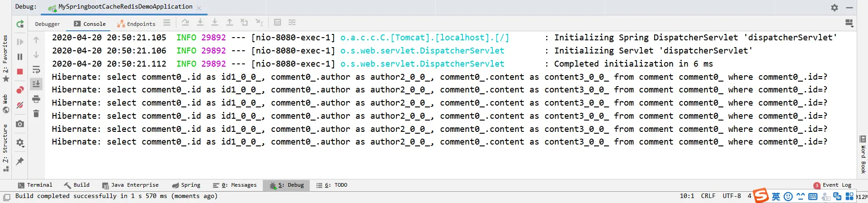The width and height of the screenshot is (868, 203).
Task: Open the Terminal tool window
Action: (35, 185)
